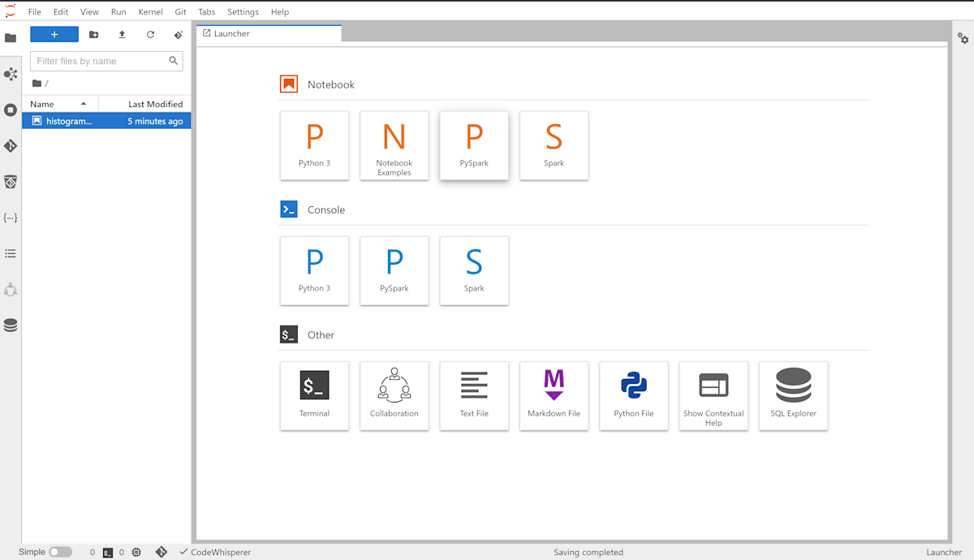Click the upload files icon

pyautogui.click(x=122, y=35)
